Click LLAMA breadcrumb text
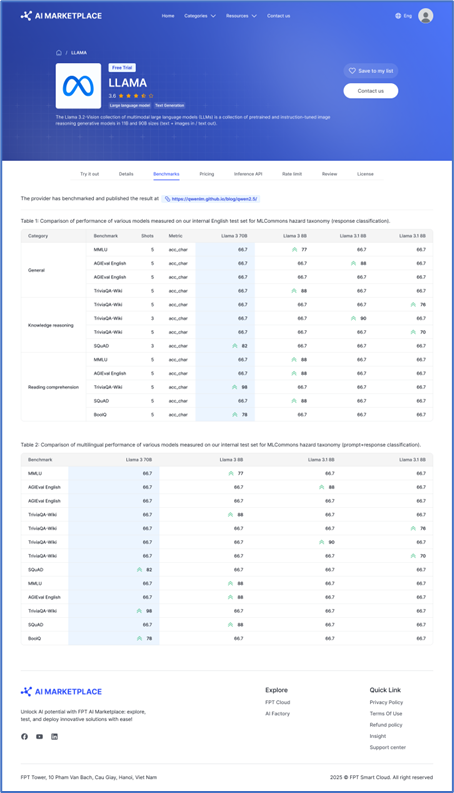The width and height of the screenshot is (454, 793). (78, 53)
